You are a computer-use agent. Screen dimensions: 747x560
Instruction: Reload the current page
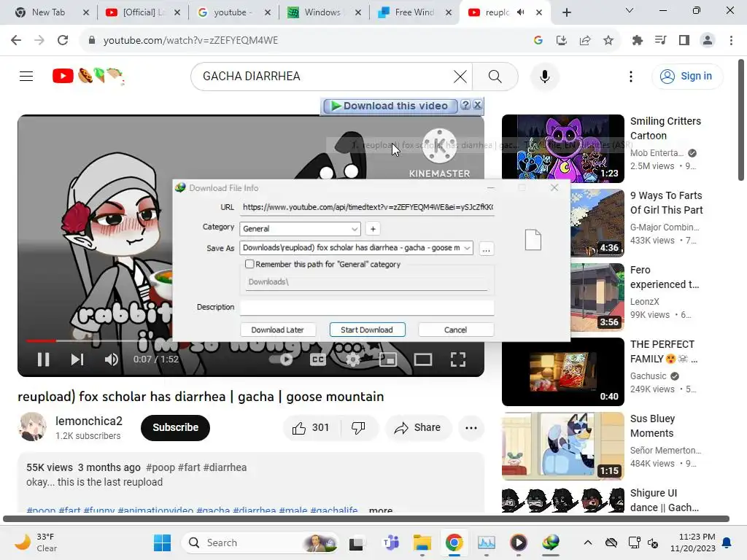(63, 40)
